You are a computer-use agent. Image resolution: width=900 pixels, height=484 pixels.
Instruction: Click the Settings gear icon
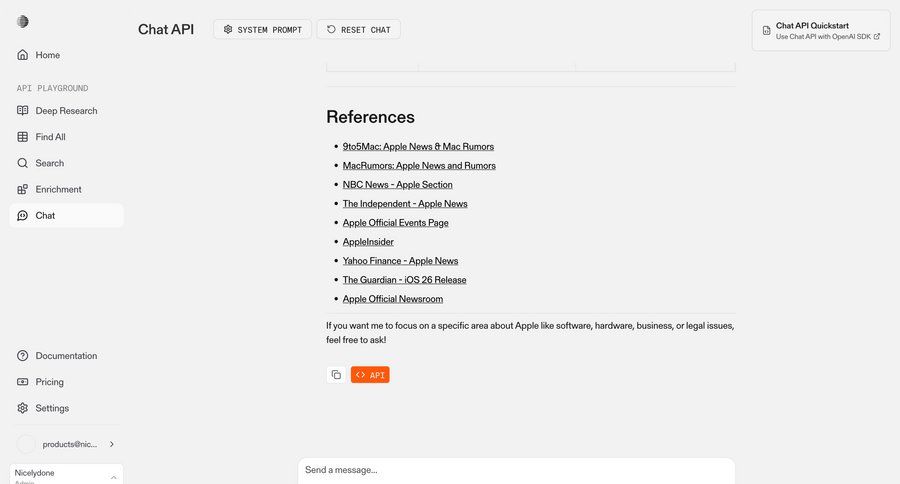23,408
